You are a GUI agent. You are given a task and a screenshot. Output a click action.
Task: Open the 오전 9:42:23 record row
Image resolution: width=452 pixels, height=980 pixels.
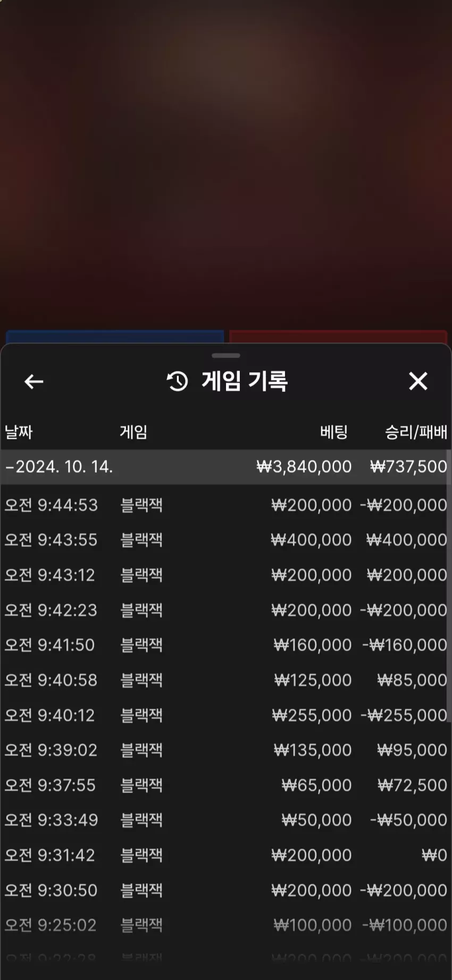(226, 610)
